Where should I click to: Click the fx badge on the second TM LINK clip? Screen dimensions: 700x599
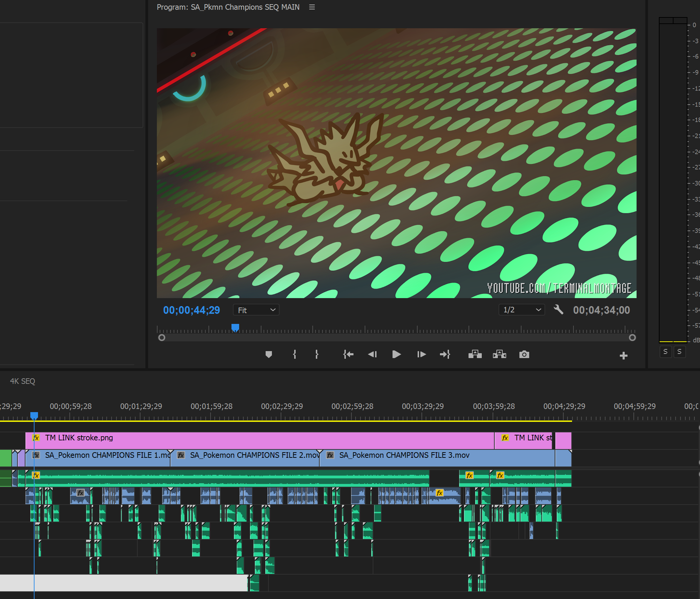[x=505, y=438]
